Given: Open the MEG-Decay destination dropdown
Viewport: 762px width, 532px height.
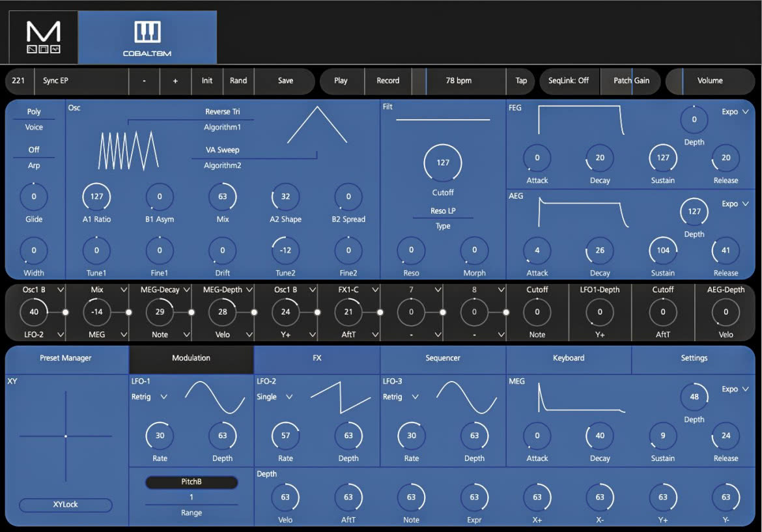Looking at the screenshot, I should (165, 290).
